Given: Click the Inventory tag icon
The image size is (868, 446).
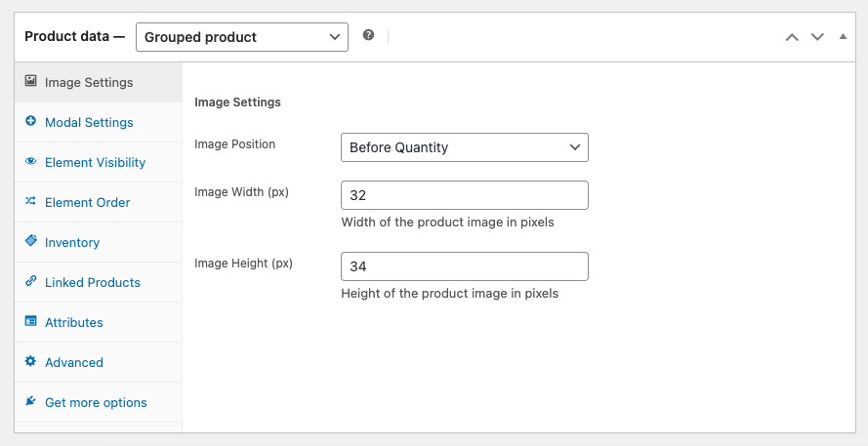Looking at the screenshot, I should 31,242.
